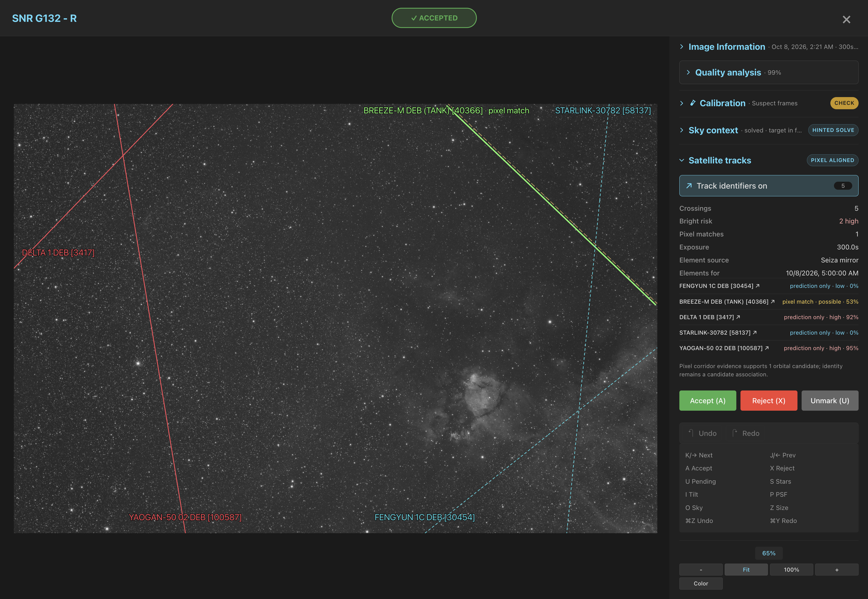Click the STARLINK-30782 [58137] label on image

coord(602,111)
